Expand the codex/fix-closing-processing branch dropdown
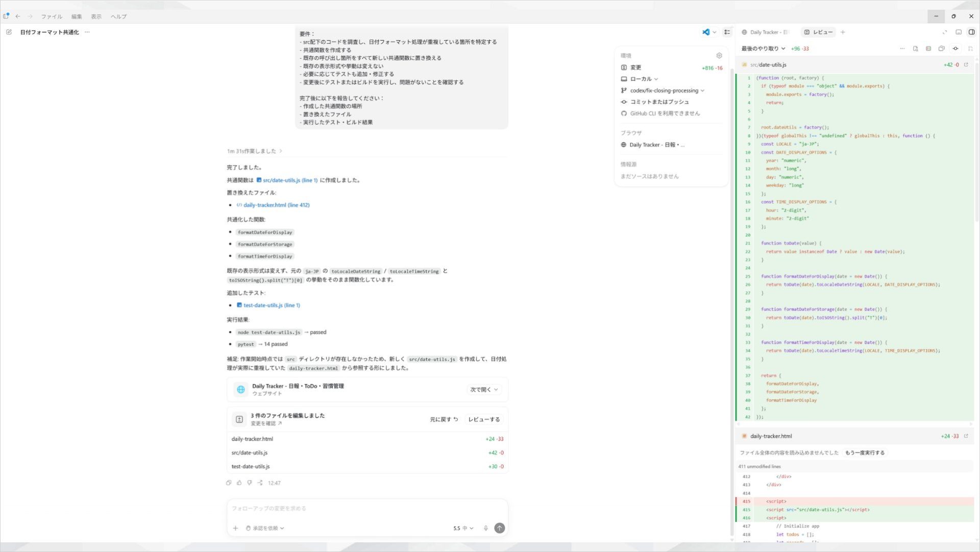 663,90
